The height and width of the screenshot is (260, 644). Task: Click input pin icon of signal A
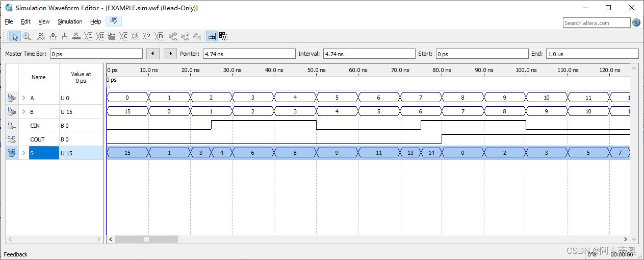pos(12,97)
